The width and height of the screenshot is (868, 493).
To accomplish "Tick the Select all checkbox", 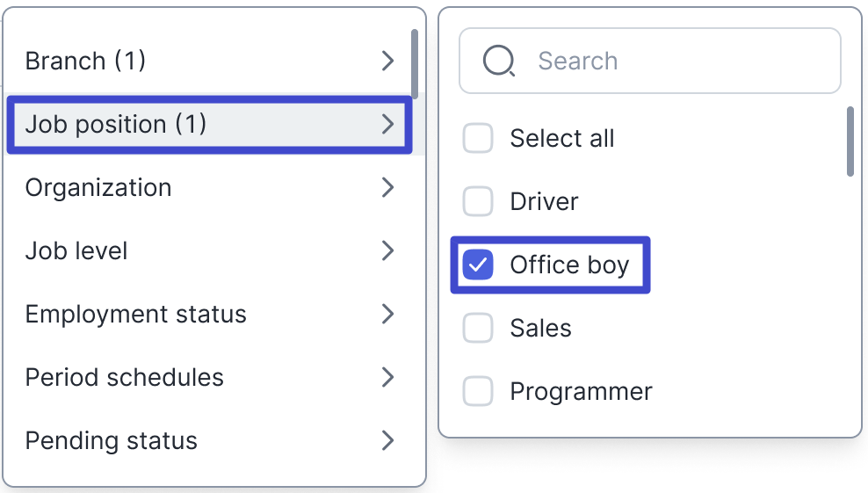I will [478, 138].
